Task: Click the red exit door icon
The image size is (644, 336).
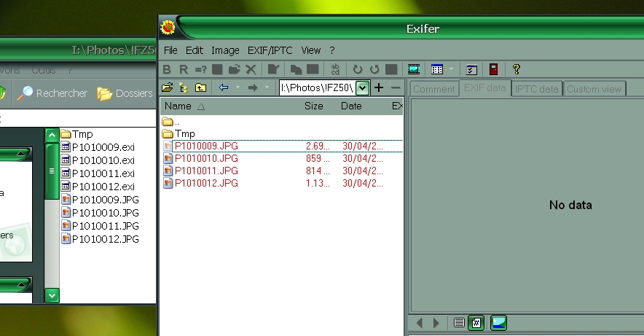Action: point(493,69)
